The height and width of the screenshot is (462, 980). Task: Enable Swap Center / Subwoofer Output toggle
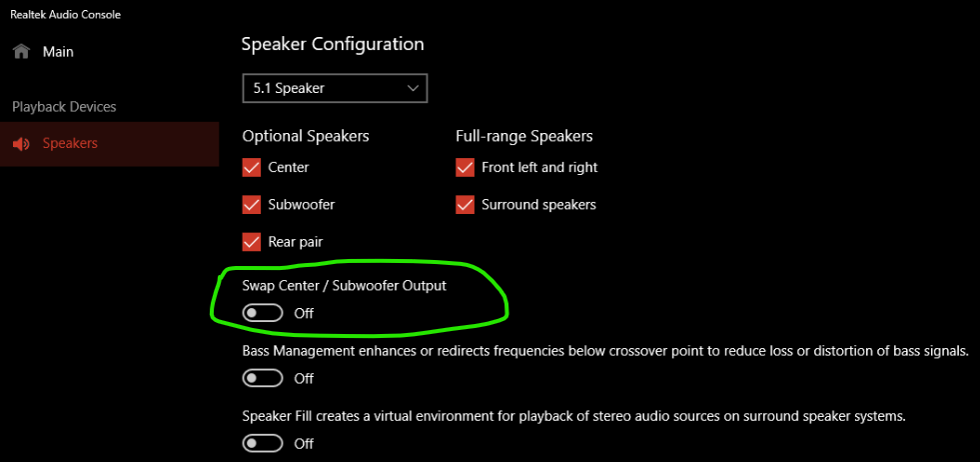263,313
